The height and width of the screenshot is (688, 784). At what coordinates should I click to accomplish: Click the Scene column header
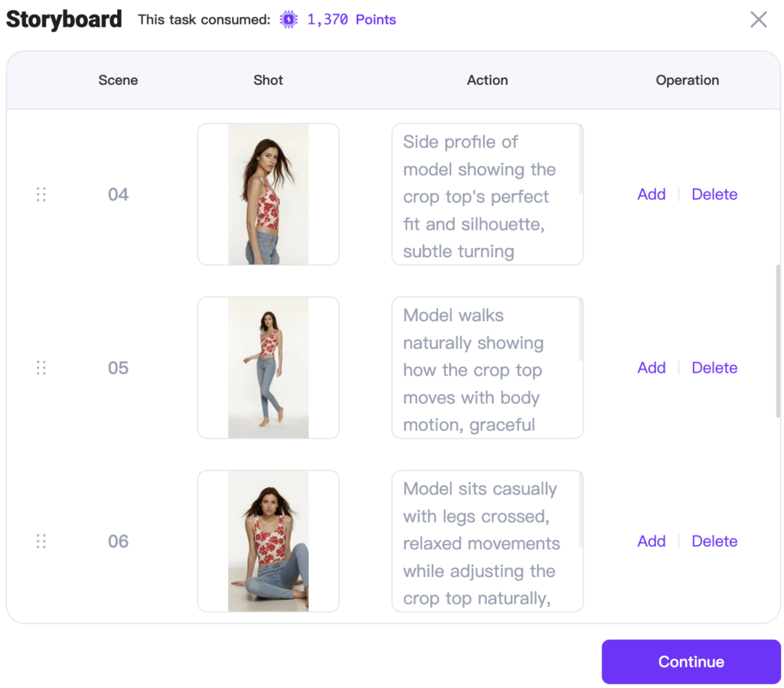[x=118, y=80]
